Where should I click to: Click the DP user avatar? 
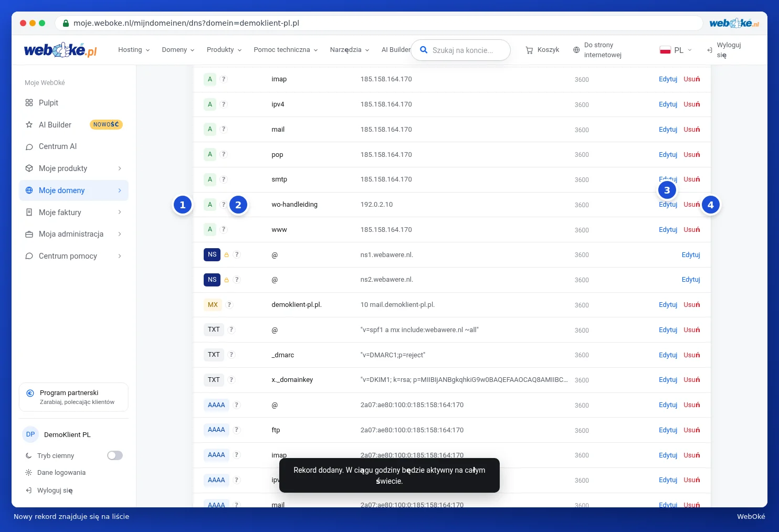[30, 434]
